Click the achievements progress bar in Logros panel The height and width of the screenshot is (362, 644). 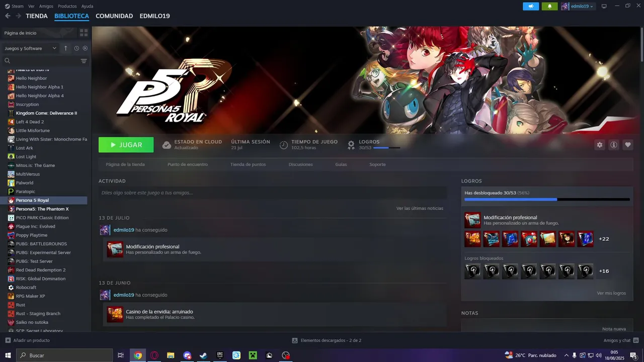coord(547,200)
